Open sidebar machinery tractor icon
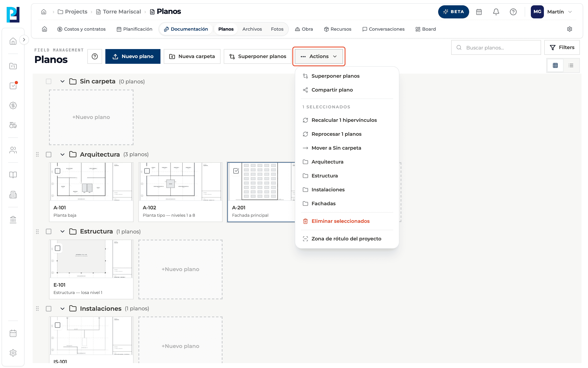 [x=13, y=125]
